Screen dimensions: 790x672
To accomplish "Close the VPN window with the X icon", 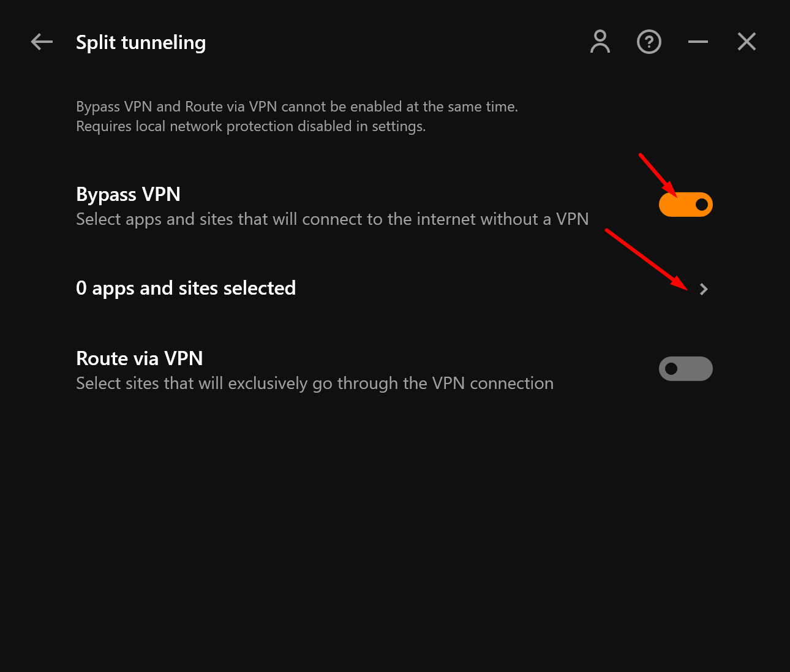I will pyautogui.click(x=747, y=42).
